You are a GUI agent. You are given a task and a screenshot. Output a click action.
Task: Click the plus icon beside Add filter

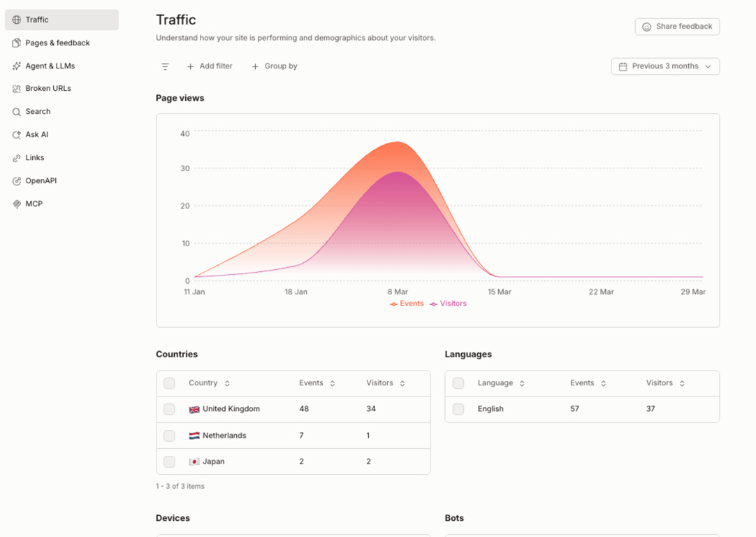pyautogui.click(x=191, y=66)
